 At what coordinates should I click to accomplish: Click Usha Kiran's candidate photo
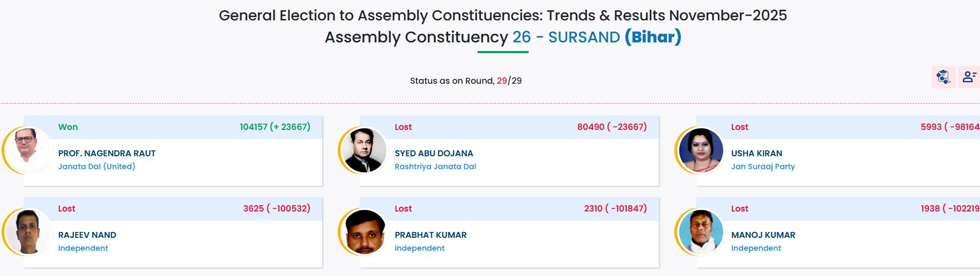pos(701,150)
